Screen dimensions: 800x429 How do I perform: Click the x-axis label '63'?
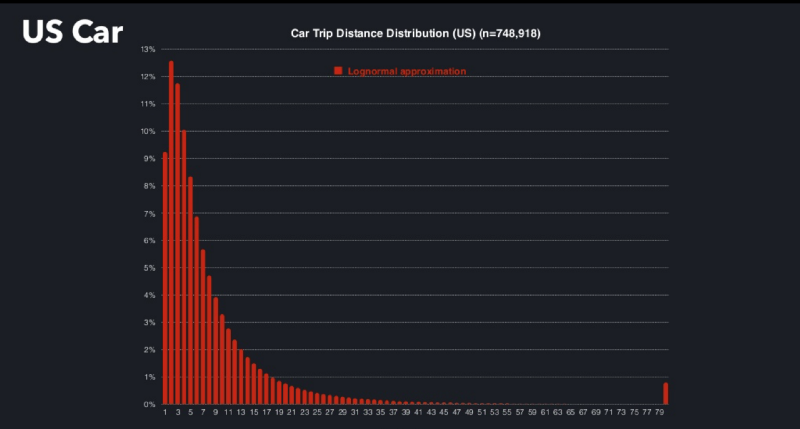[558, 412]
